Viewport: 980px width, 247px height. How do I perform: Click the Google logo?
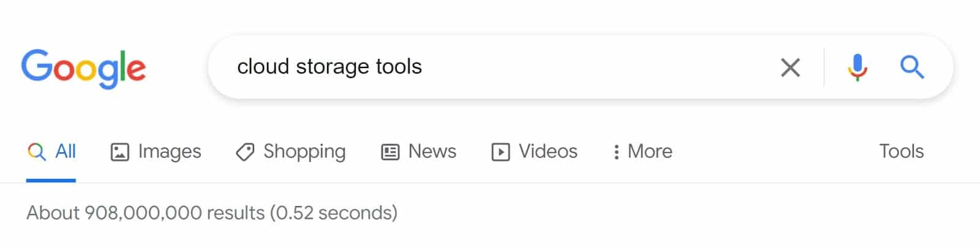pos(83,67)
